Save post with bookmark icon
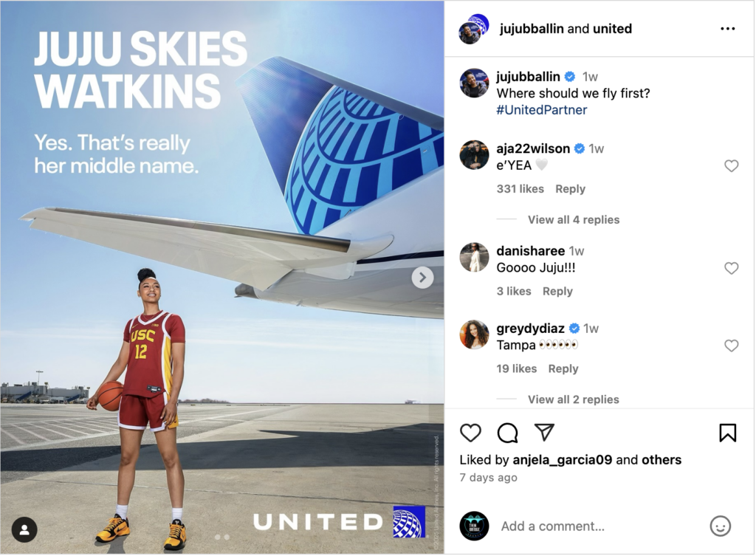This screenshot has width=756, height=556. [727, 433]
